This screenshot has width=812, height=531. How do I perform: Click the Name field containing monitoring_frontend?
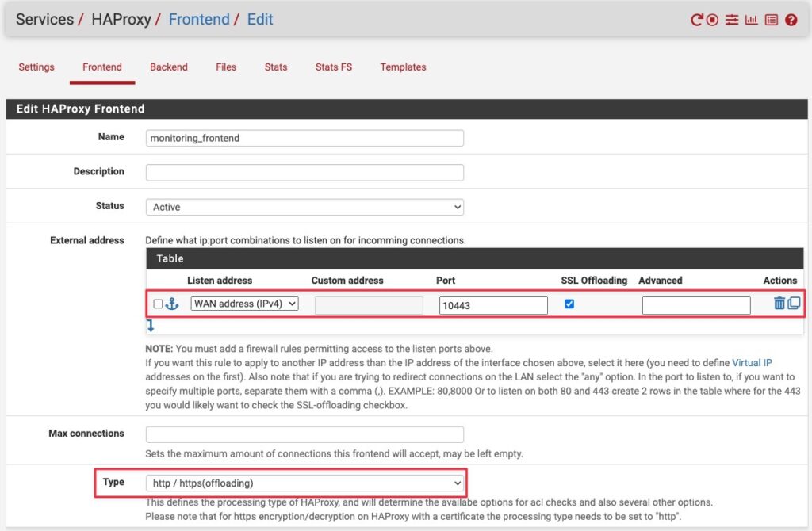[304, 138]
